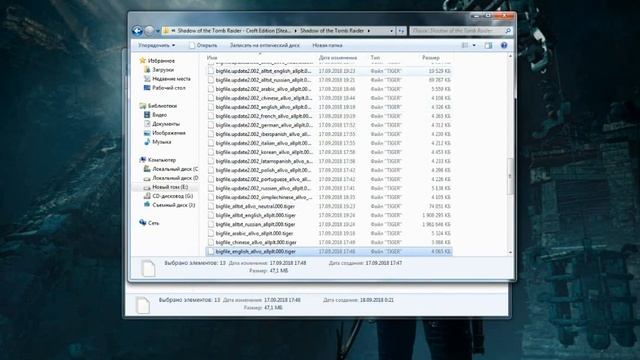Sort by Дата изменения column header

click(338, 58)
